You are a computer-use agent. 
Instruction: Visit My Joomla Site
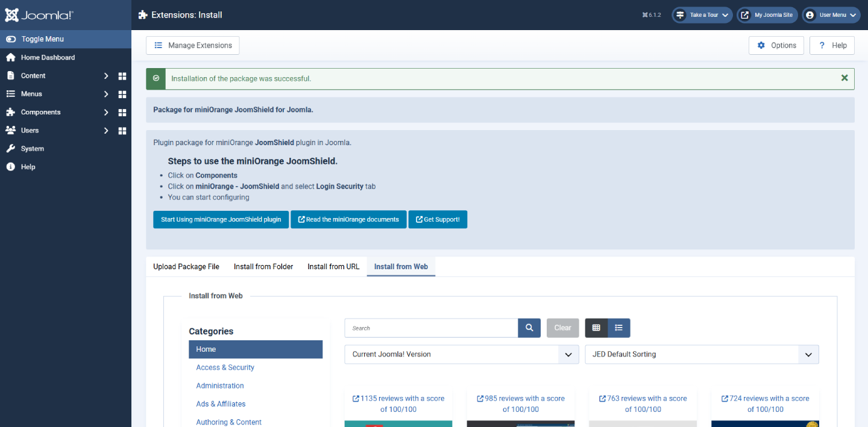point(767,15)
